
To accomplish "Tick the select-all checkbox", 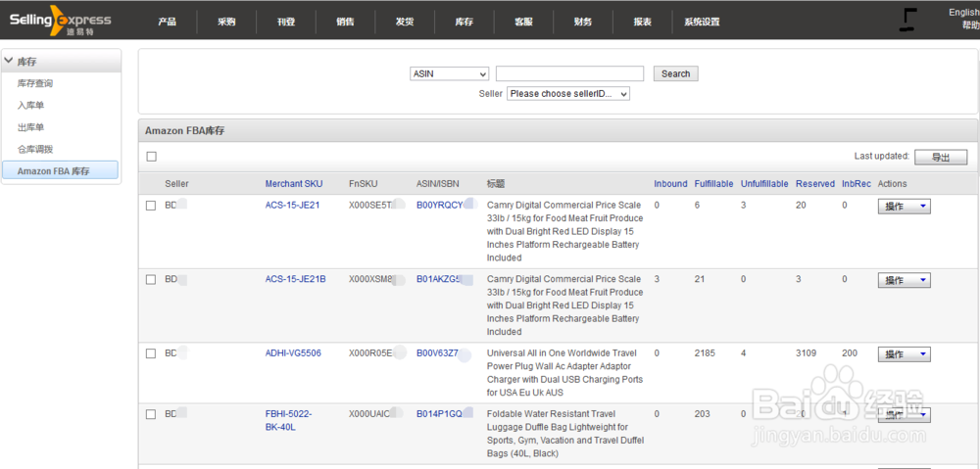I will [151, 157].
